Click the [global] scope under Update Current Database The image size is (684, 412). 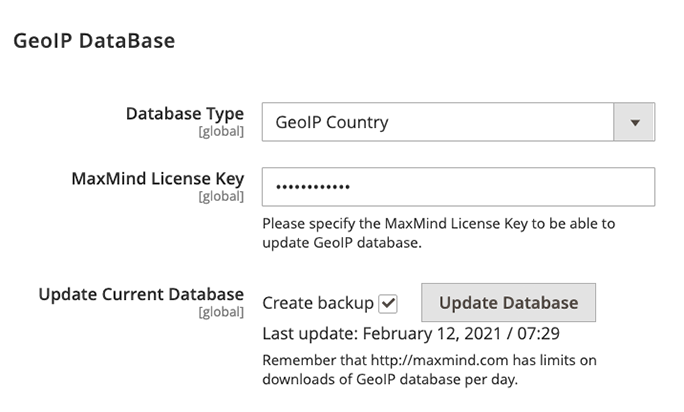221,312
